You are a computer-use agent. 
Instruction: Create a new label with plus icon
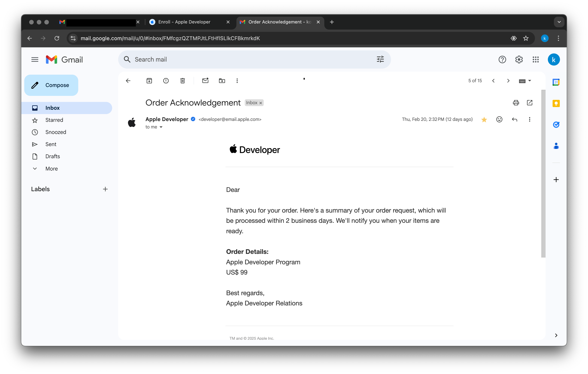pyautogui.click(x=105, y=189)
